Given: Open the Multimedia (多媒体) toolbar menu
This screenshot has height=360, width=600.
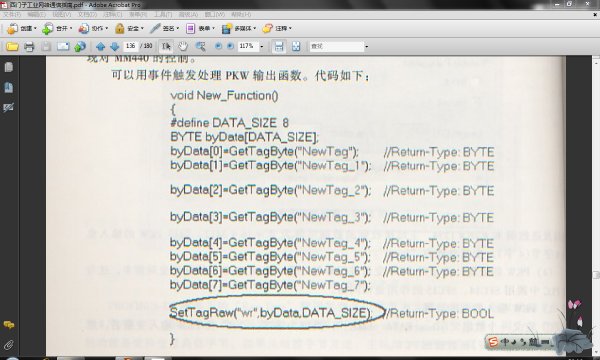Looking at the screenshot, I should coord(239,28).
